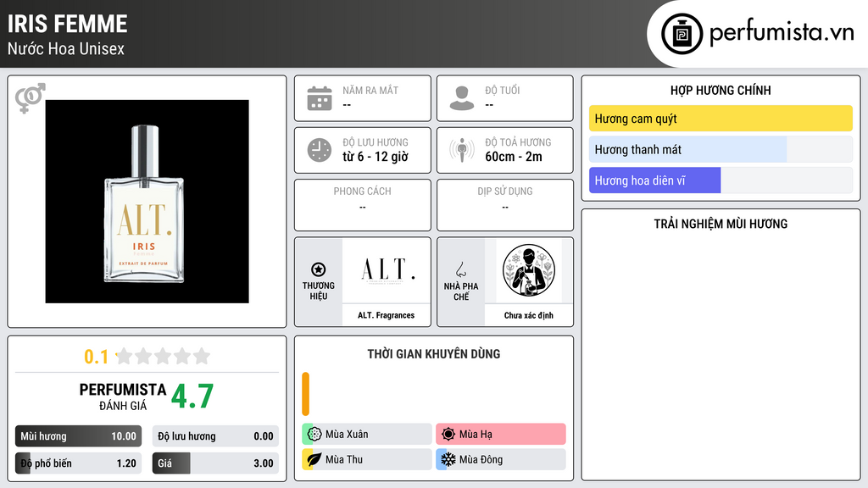Click the PERFUMISTA ĐÁNH GIÁ label

pyautogui.click(x=123, y=396)
